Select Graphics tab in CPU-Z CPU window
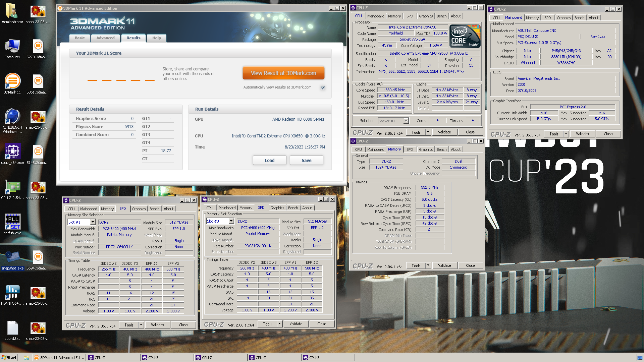644x362 pixels. [426, 16]
